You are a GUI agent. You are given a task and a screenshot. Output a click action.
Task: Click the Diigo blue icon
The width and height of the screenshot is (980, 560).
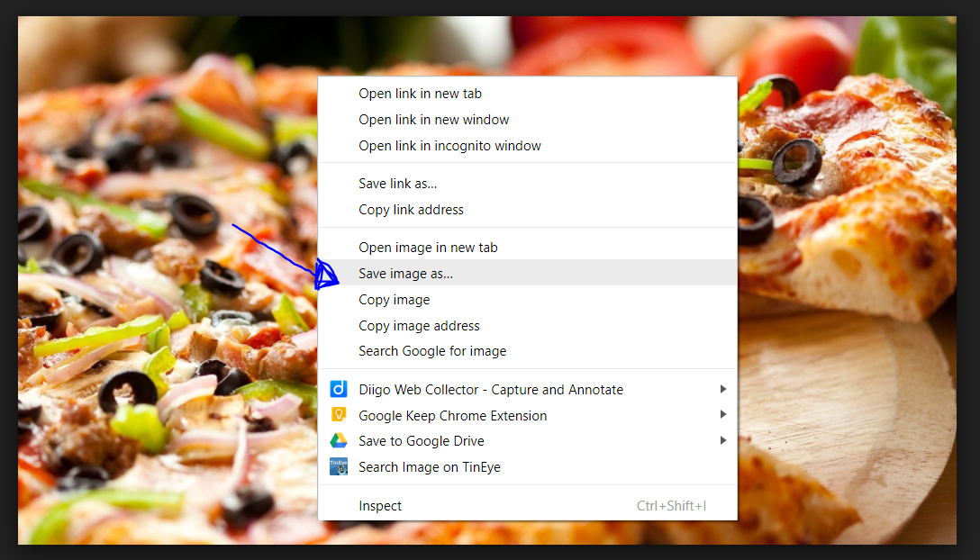pos(338,389)
